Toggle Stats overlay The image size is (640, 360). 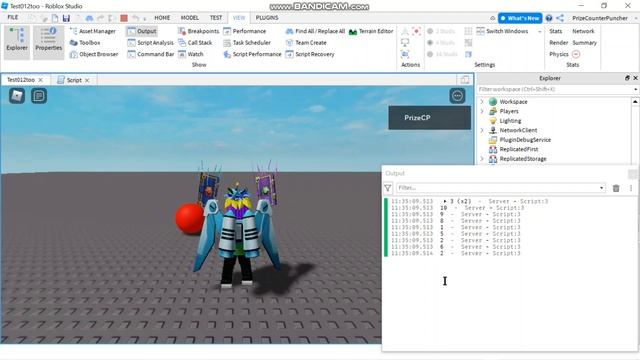556,31
